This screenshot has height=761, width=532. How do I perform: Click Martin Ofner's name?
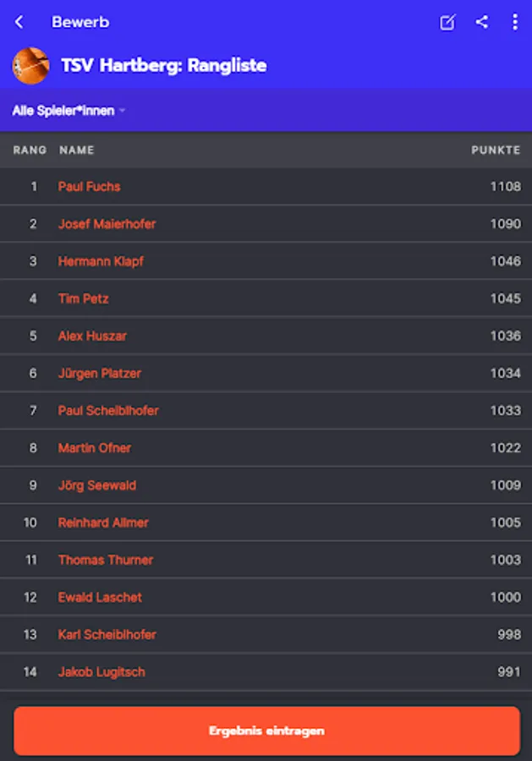click(x=94, y=447)
